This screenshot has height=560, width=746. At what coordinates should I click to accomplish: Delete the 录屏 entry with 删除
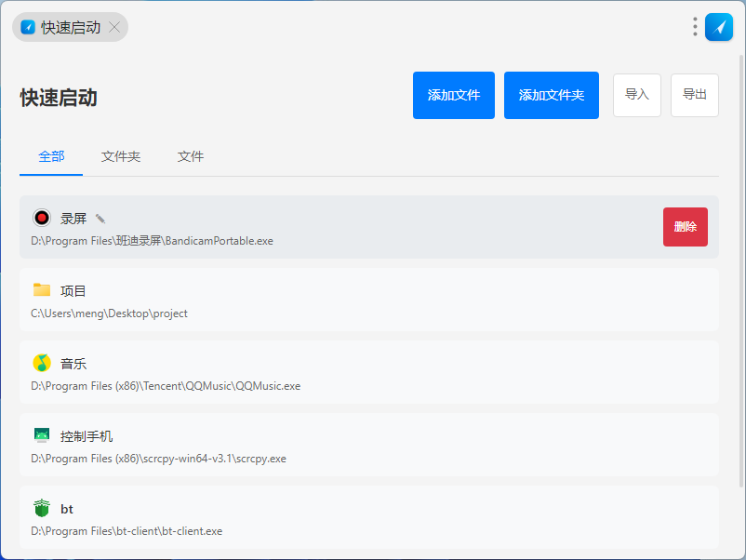(686, 227)
